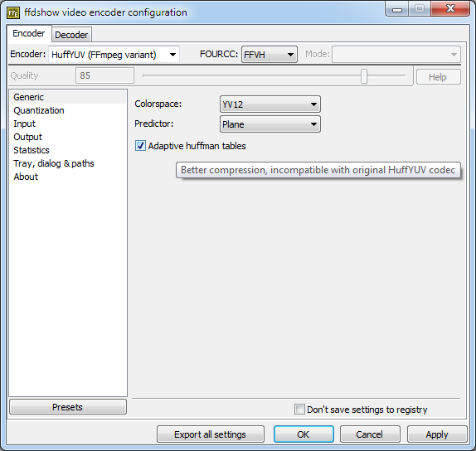Toggle Adaptive huffman tables checkbox
This screenshot has width=476, height=451.
coord(140,146)
